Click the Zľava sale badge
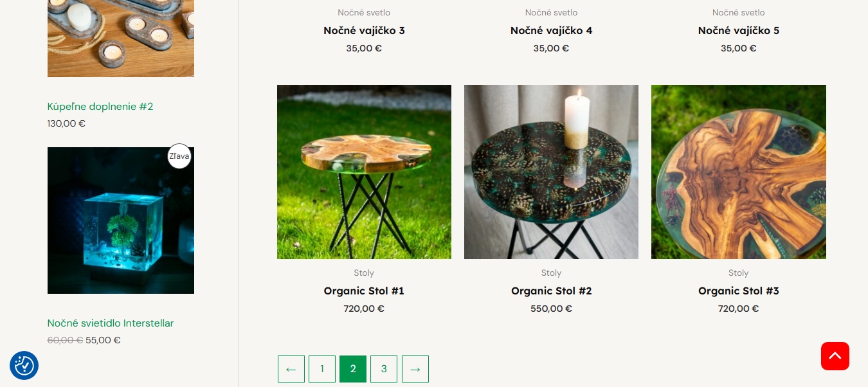Image resolution: width=868 pixels, height=387 pixels. 179,156
